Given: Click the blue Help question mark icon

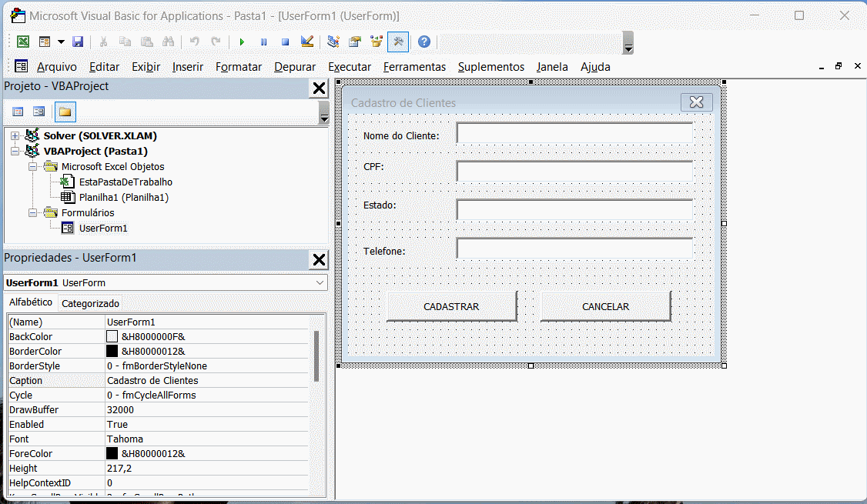Looking at the screenshot, I should tap(424, 42).
